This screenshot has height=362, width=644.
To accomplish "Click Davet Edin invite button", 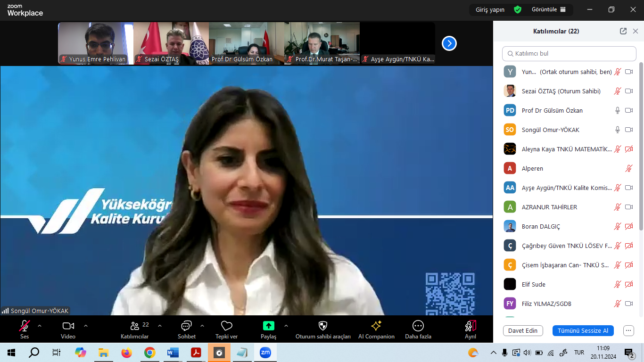I will pyautogui.click(x=523, y=330).
